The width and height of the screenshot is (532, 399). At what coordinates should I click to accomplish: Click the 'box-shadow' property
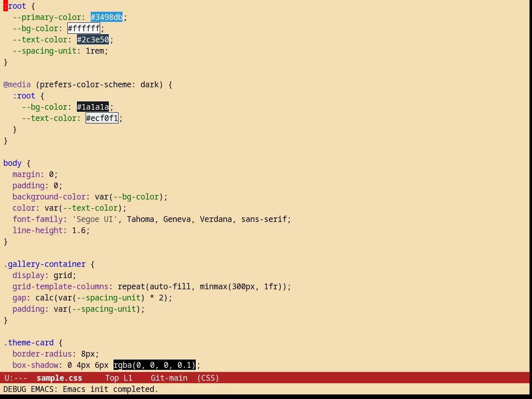pos(35,365)
